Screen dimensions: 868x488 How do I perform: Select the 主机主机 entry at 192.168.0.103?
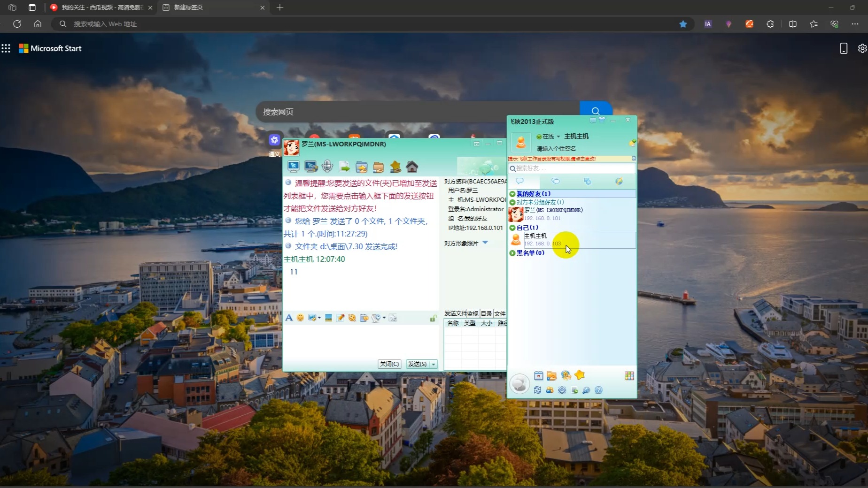coord(572,240)
